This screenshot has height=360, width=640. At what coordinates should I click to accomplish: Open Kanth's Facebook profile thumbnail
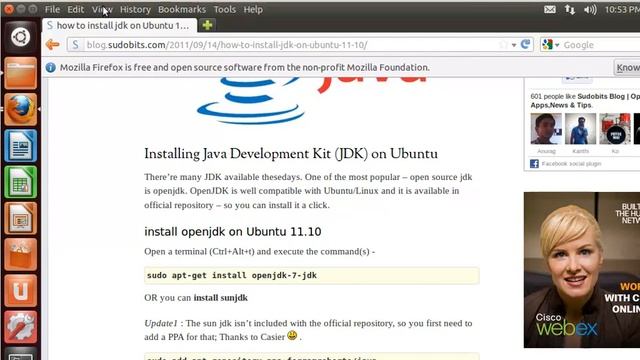(580, 129)
